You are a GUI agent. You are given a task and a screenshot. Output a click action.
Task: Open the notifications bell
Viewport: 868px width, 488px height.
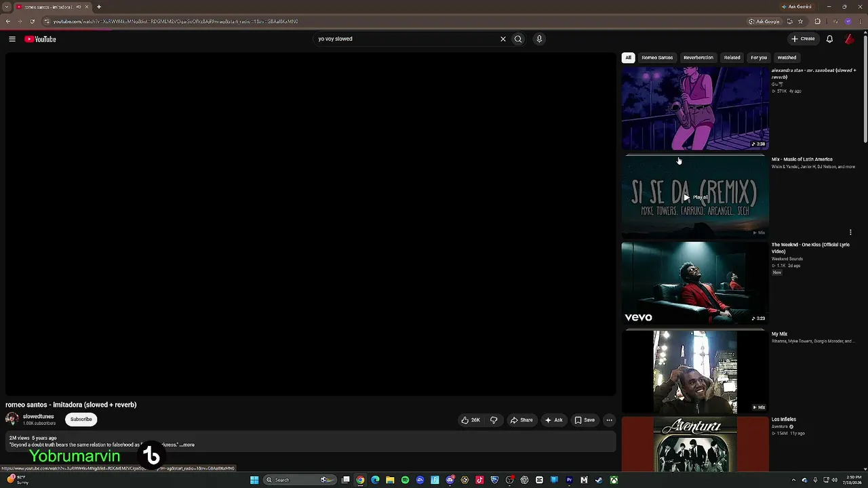829,39
